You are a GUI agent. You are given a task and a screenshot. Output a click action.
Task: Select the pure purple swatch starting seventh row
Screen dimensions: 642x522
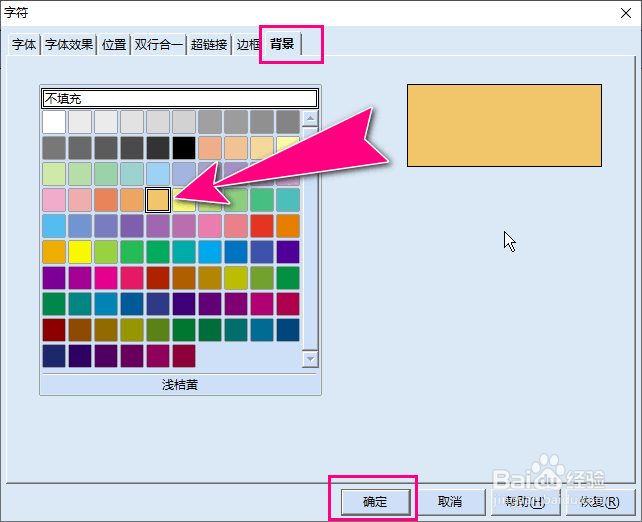coord(54,278)
